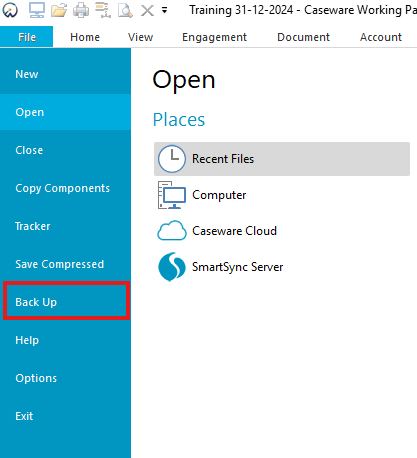Select Copy Components in the File menu
The width and height of the screenshot is (417, 458).
(65, 188)
